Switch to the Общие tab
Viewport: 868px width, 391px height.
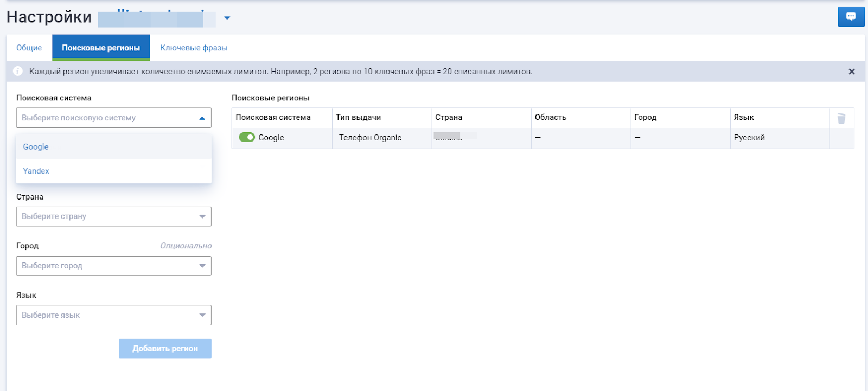point(29,48)
